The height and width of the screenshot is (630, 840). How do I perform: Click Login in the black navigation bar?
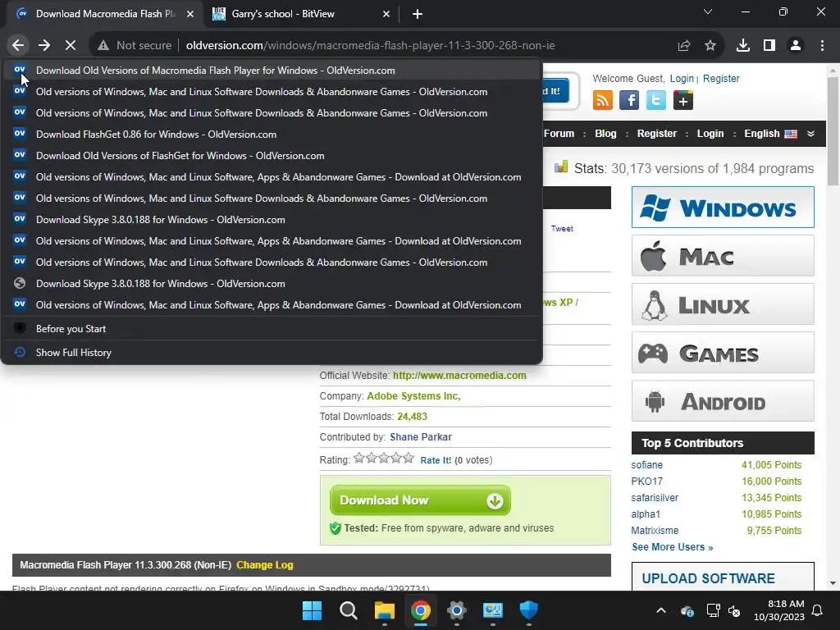point(710,134)
